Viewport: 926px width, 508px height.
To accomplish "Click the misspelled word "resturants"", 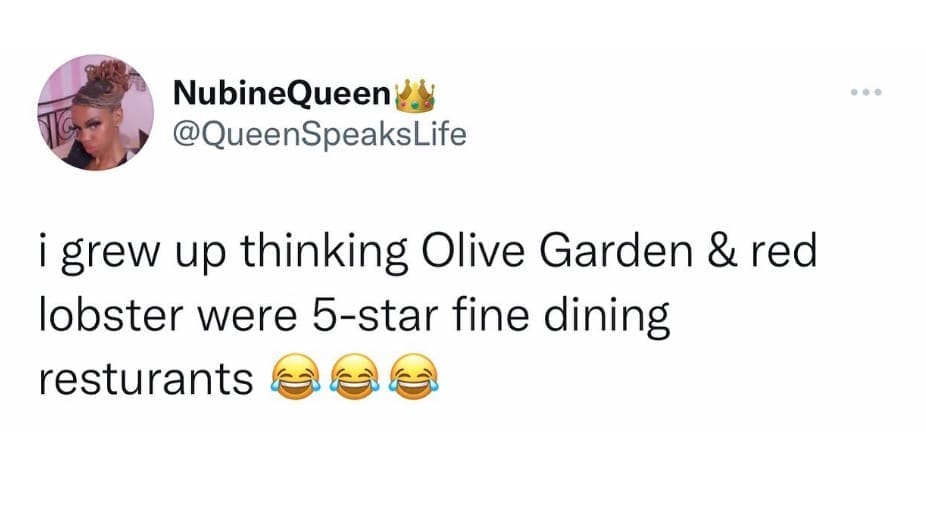I will click(146, 379).
